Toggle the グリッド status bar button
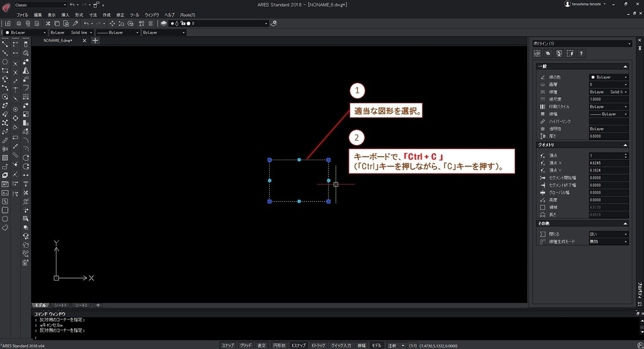 246,345
